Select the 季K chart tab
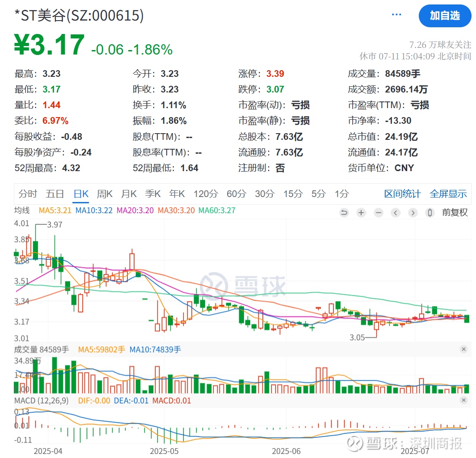This screenshot has width=476, height=458. pos(153,193)
